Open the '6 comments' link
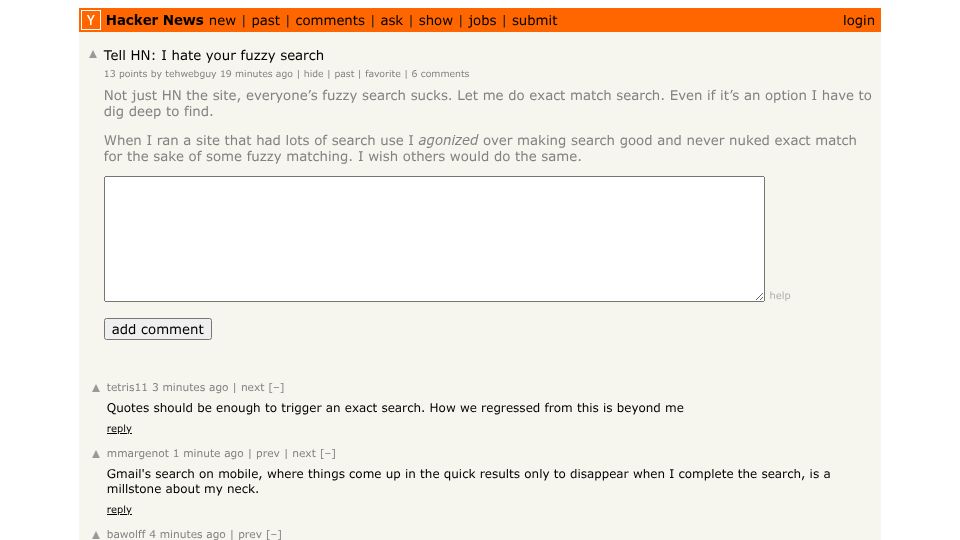This screenshot has width=960, height=540. 440,73
